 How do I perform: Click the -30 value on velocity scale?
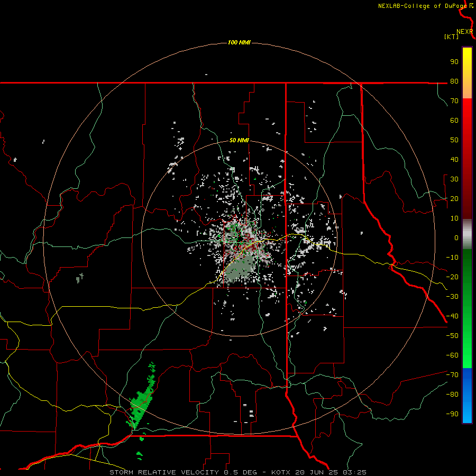coord(452,297)
